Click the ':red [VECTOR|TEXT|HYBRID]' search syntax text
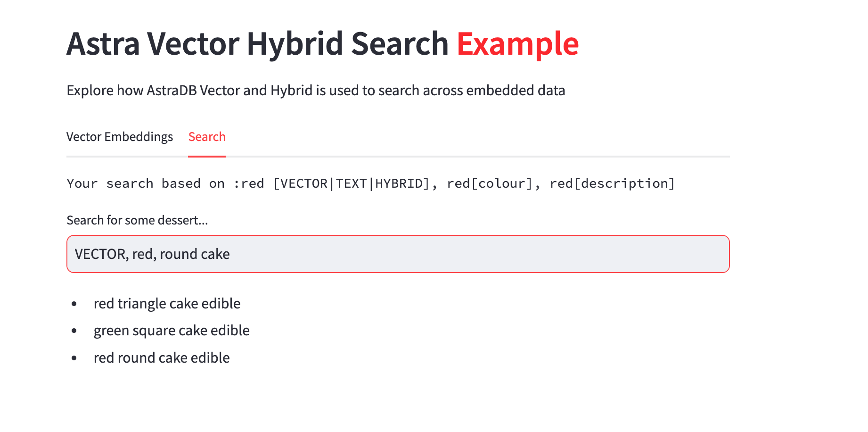This screenshot has height=432, width=868. tap(330, 183)
